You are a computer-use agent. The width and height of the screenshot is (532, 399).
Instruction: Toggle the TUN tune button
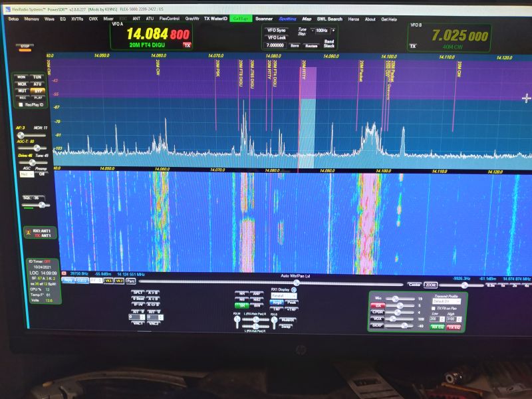(x=37, y=77)
